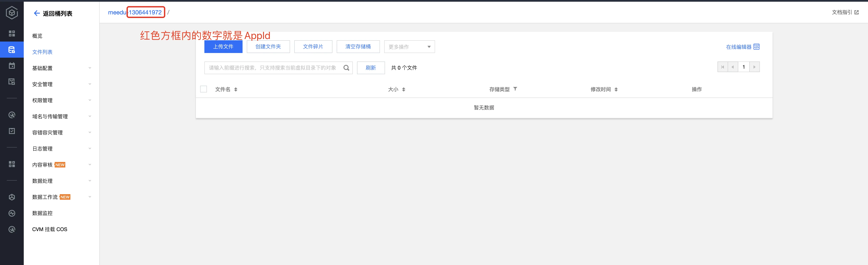Click the calendar icon in dark sidebar
The width and height of the screenshot is (868, 265).
pos(12,66)
